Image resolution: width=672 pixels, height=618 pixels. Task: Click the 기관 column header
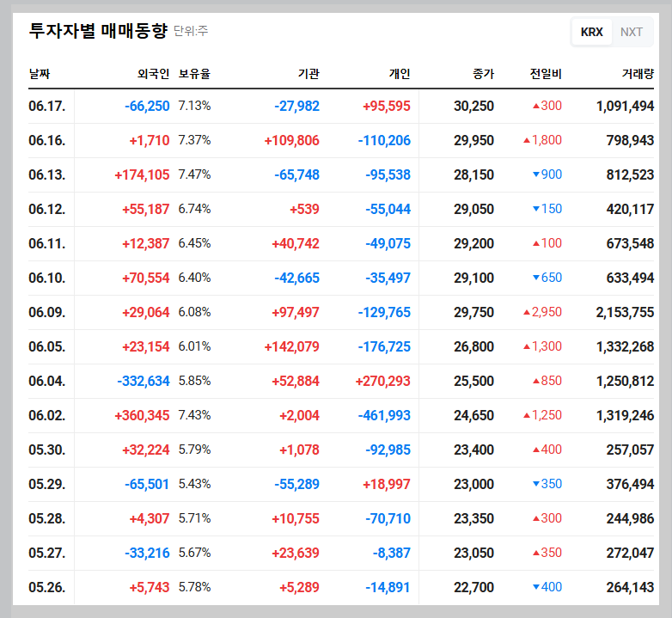pos(309,74)
